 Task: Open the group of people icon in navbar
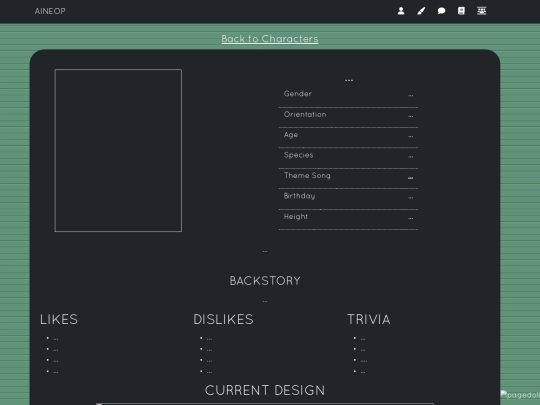pyautogui.click(x=481, y=11)
